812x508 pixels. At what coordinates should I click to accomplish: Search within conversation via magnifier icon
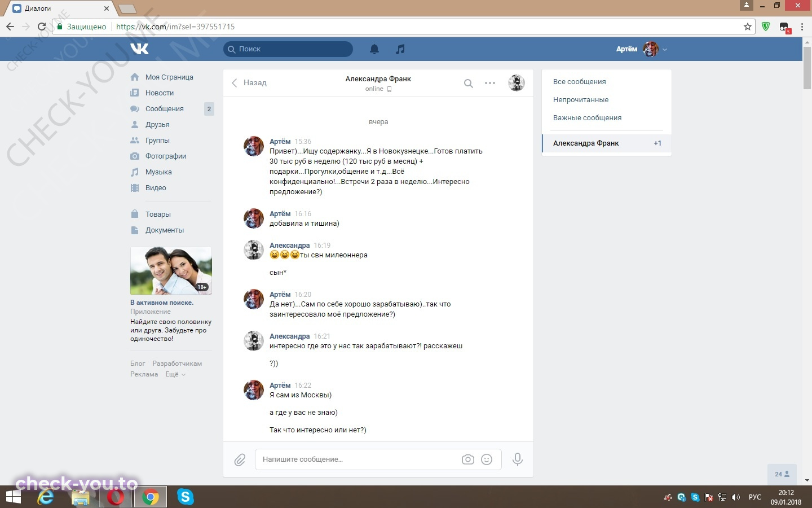point(469,84)
